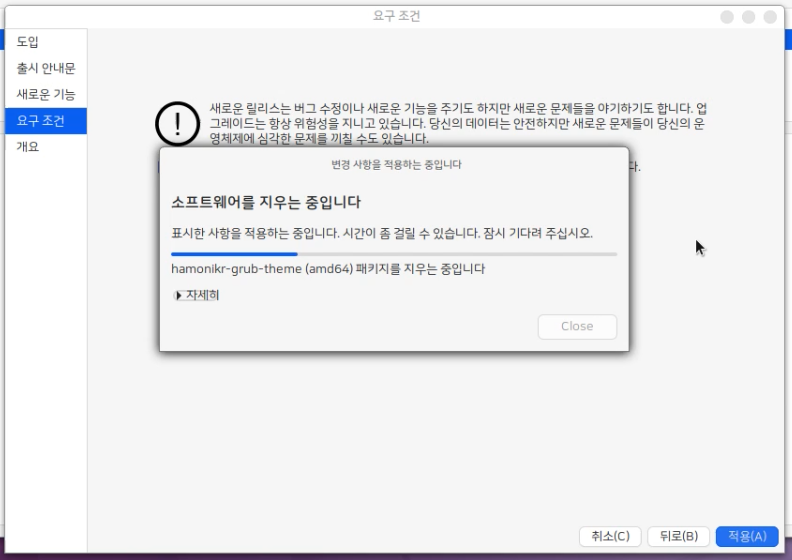Expand the 자세히 details section

click(196, 295)
